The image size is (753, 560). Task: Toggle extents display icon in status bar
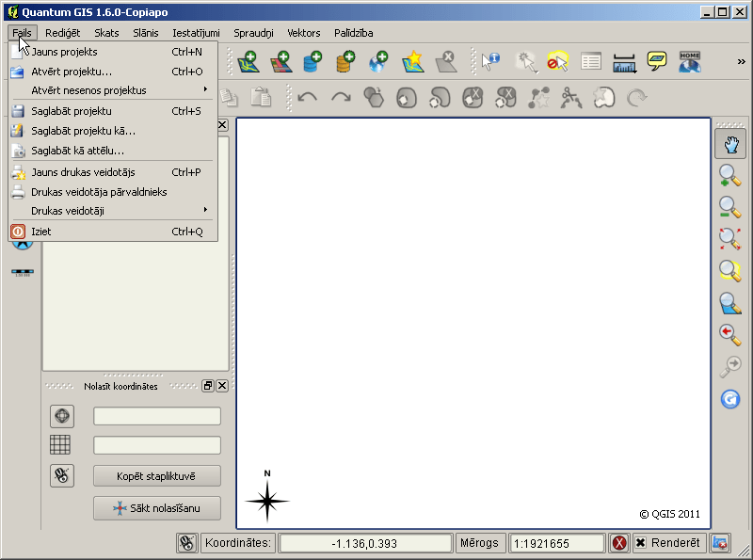point(186,543)
